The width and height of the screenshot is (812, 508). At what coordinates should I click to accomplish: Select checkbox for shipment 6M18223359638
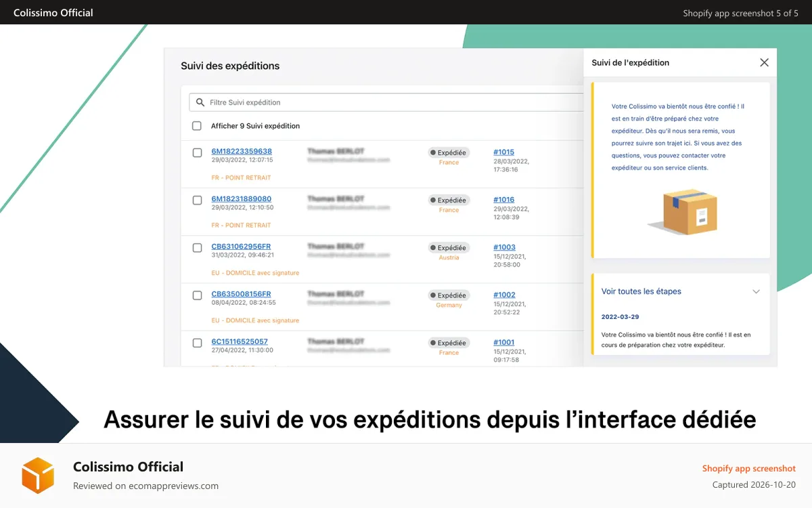coord(198,153)
